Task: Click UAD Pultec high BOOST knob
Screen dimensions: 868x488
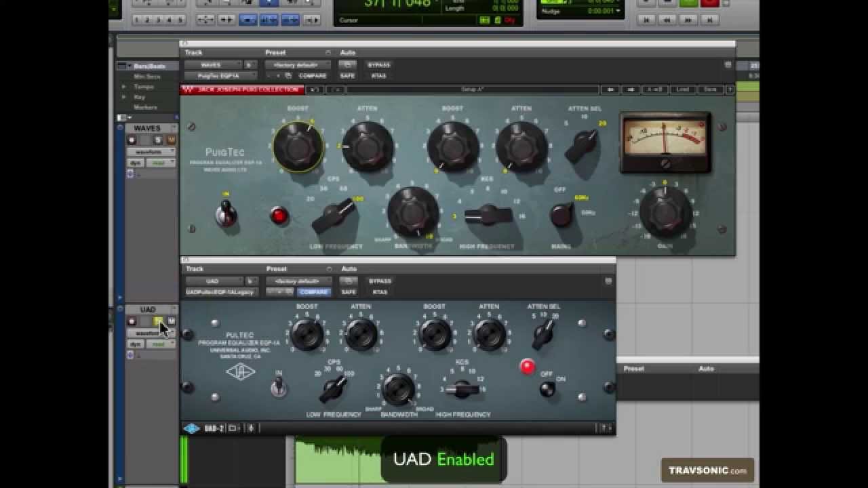Action: pos(435,334)
